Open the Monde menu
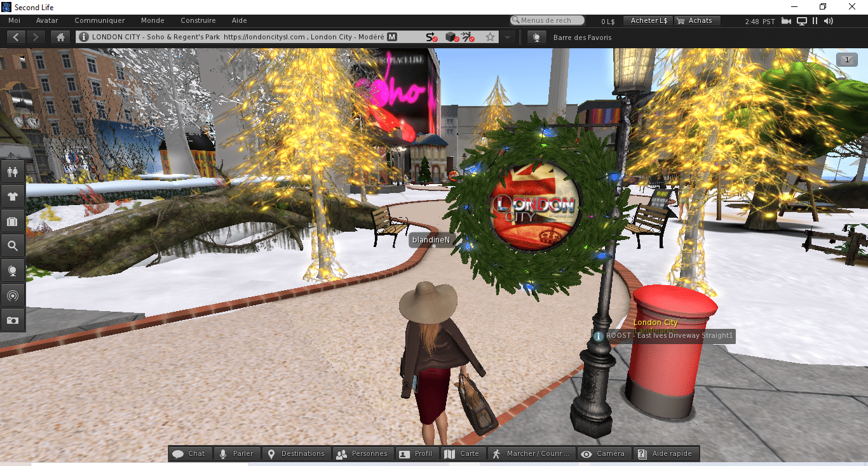 [x=153, y=20]
